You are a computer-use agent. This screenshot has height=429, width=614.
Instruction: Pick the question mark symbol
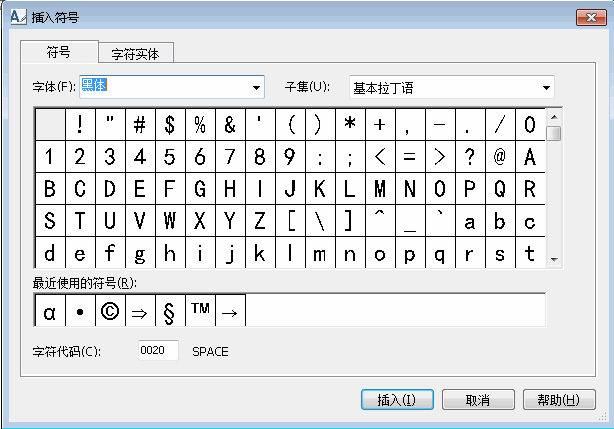point(470,157)
